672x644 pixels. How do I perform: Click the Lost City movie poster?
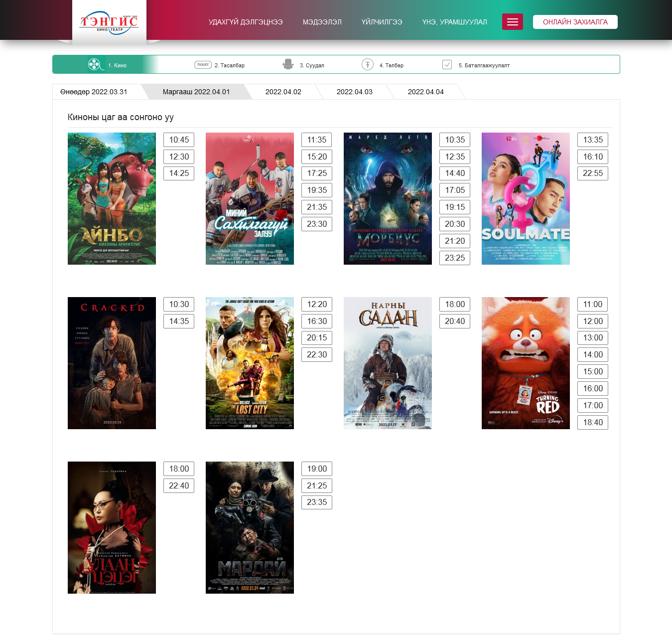tap(250, 363)
